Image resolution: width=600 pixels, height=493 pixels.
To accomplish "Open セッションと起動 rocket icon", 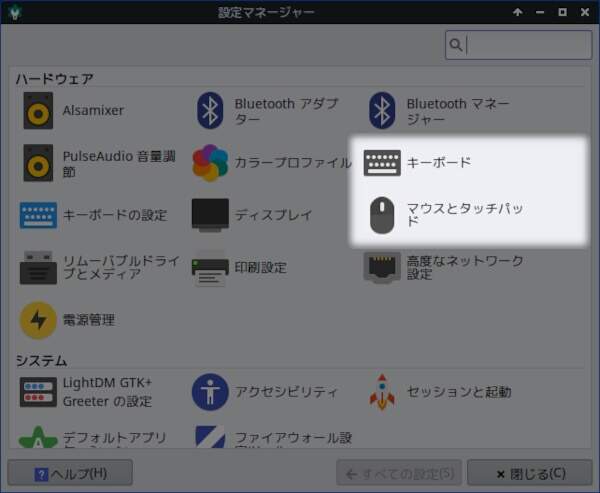I will (382, 392).
